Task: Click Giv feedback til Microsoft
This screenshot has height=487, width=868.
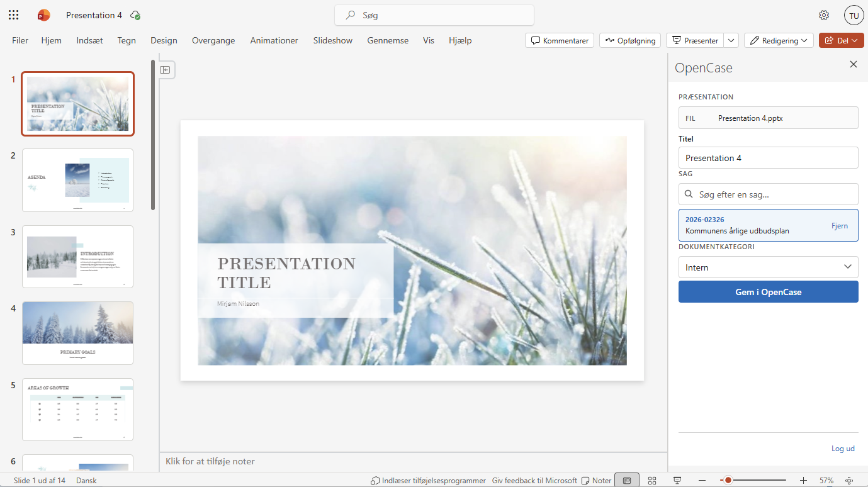Action: click(534, 480)
